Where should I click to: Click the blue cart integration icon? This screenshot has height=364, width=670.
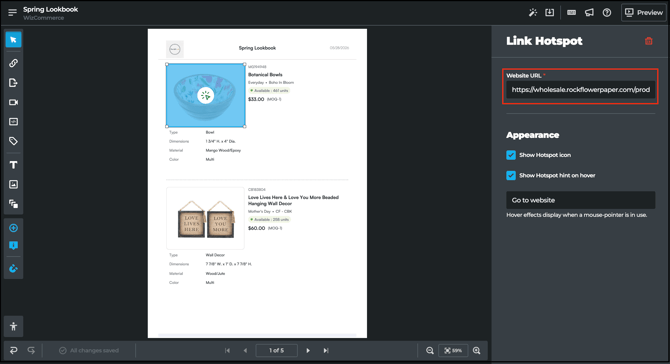click(13, 268)
